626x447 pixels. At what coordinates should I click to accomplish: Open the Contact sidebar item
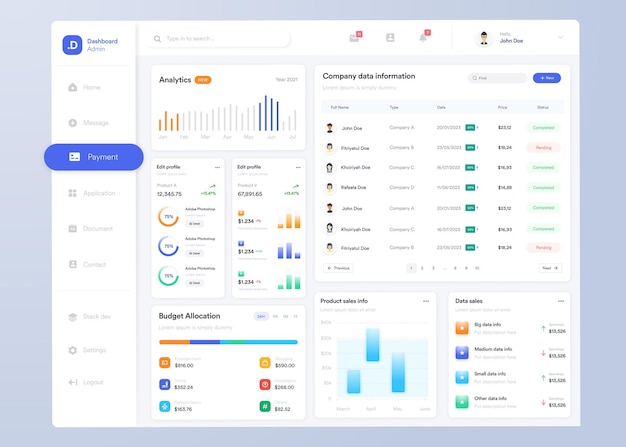click(x=87, y=264)
